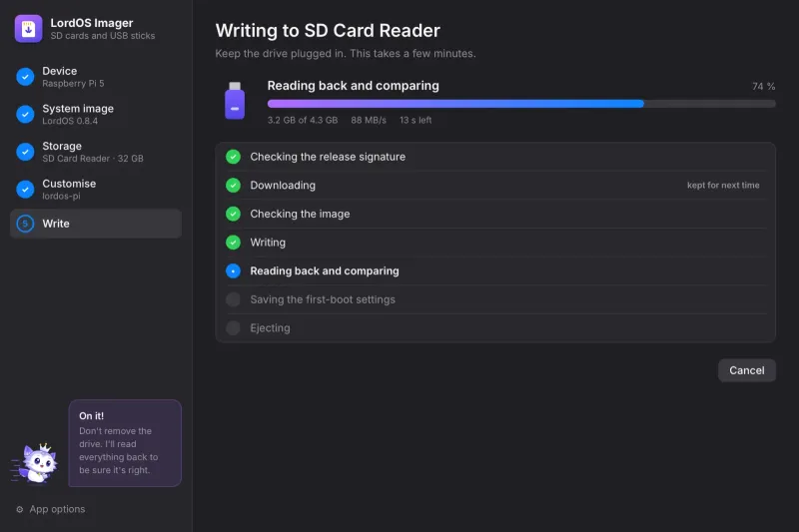Image resolution: width=799 pixels, height=532 pixels.
Task: Cancel the write operation
Action: [x=746, y=370]
